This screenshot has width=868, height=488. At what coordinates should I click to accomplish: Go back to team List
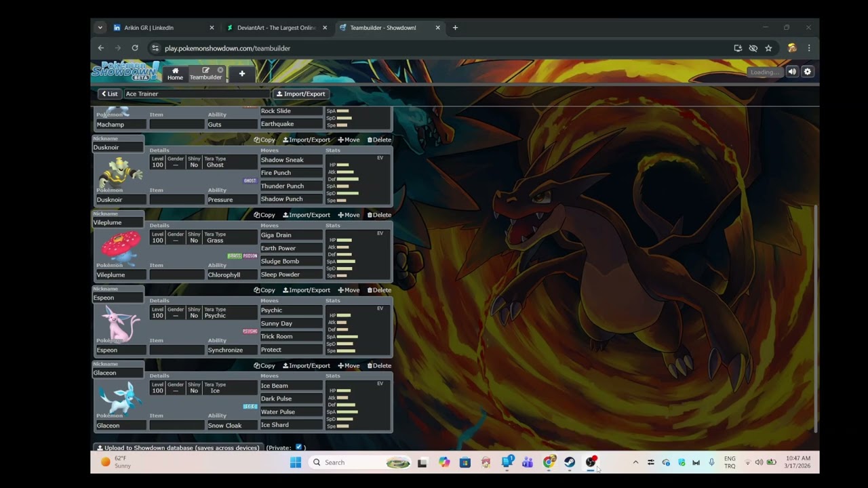[x=109, y=94]
